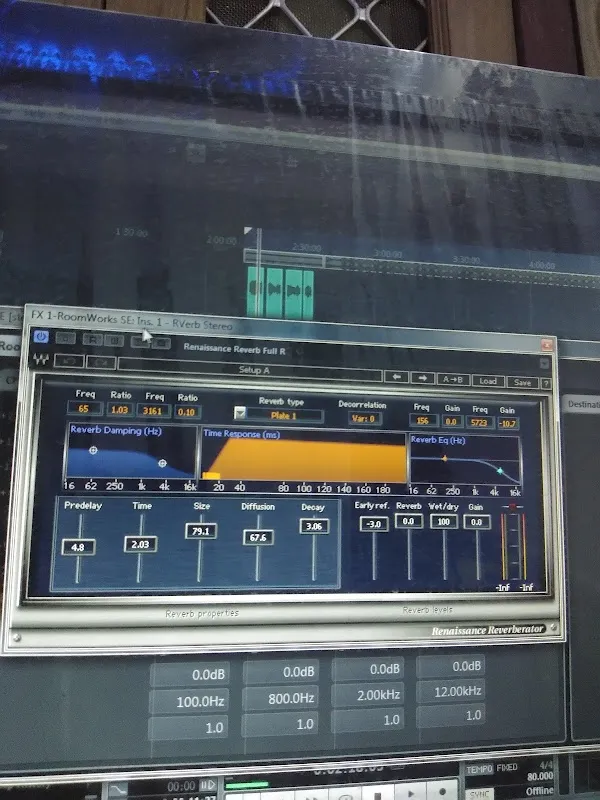Click Reverb Eq Freq value 156
Viewport: 600px width, 800px height.
tap(423, 421)
